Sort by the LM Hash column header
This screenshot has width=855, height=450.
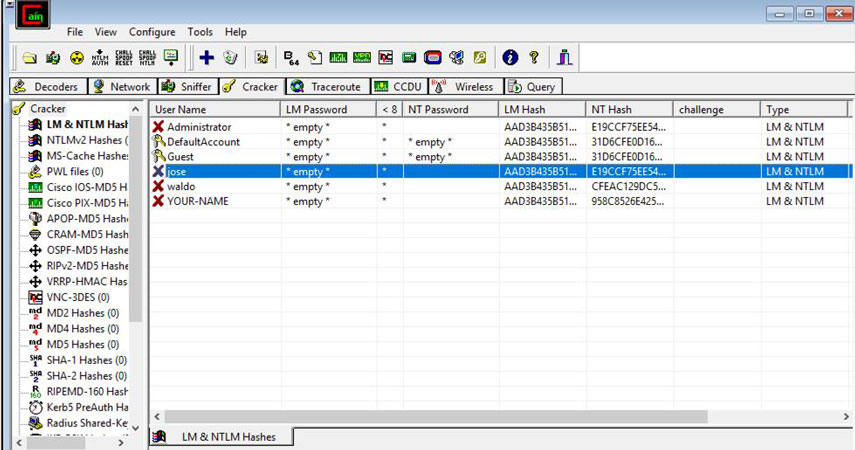click(x=543, y=109)
